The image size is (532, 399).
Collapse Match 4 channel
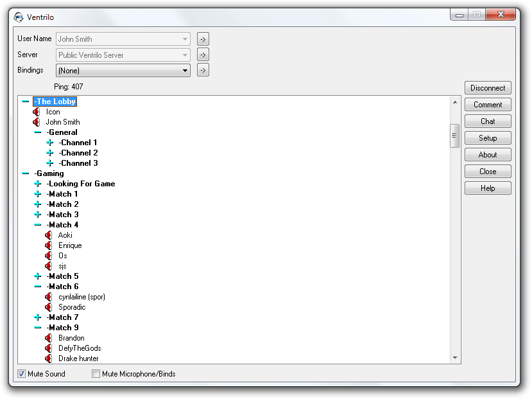38,225
